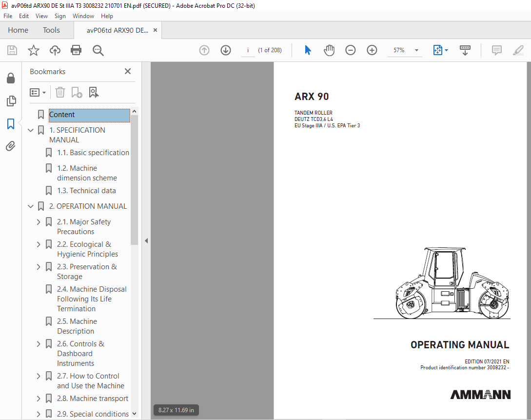Viewport: 531px width, 420px height.
Task: Click the fit page view icon
Action: 437,50
